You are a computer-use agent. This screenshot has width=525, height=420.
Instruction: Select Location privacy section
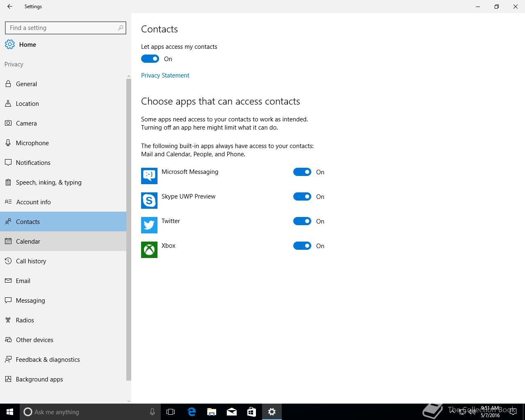63,103
